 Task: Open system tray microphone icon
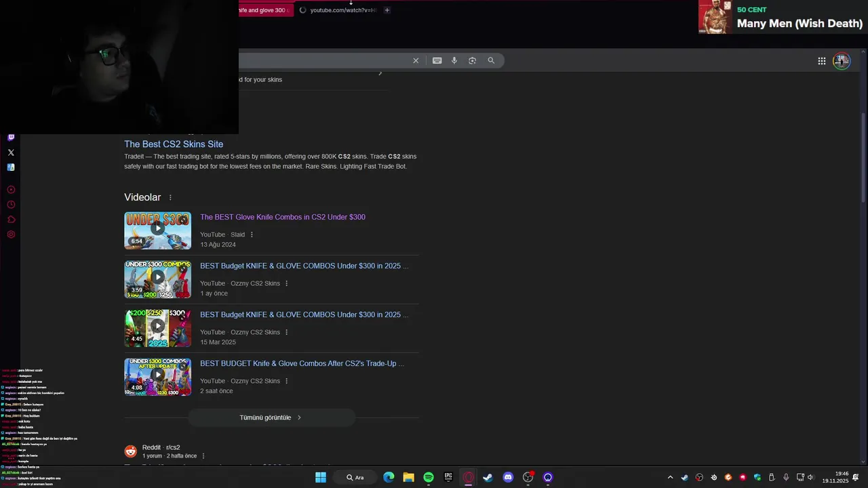pos(786,477)
